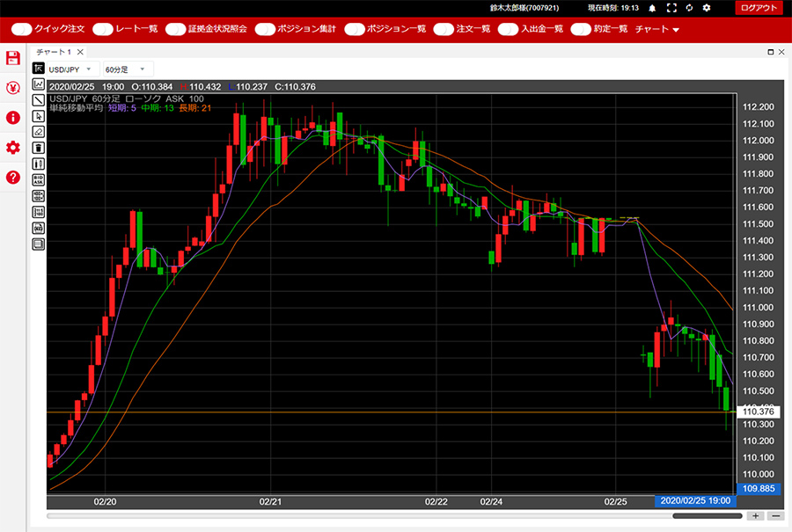The height and width of the screenshot is (532, 792).
Task: Click the minus zoom-out button
Action: (775, 516)
